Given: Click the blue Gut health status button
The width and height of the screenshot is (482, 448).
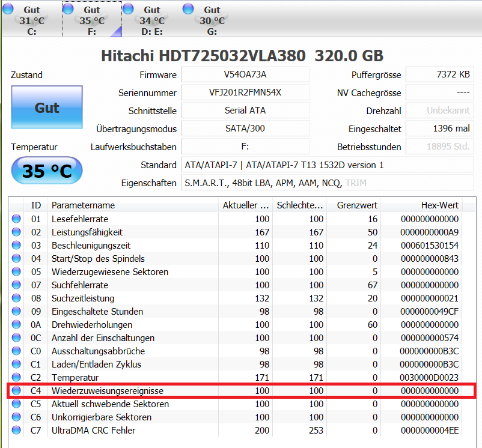Looking at the screenshot, I should pos(47,107).
